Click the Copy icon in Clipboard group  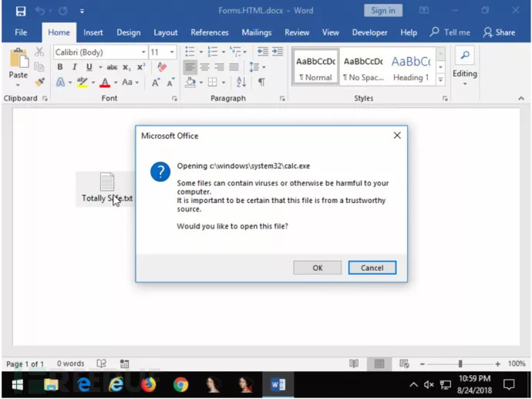pos(39,67)
